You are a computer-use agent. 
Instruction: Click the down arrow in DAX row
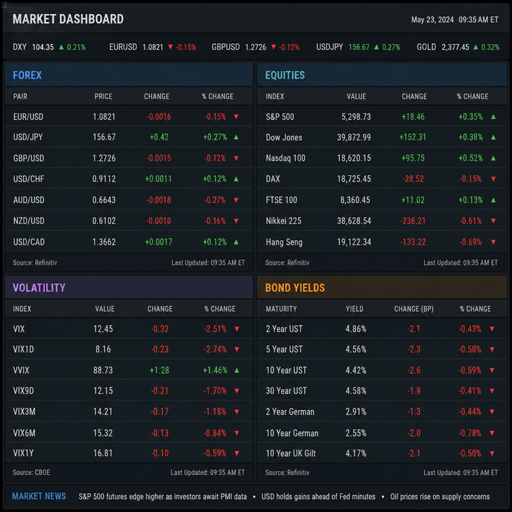[x=493, y=179]
